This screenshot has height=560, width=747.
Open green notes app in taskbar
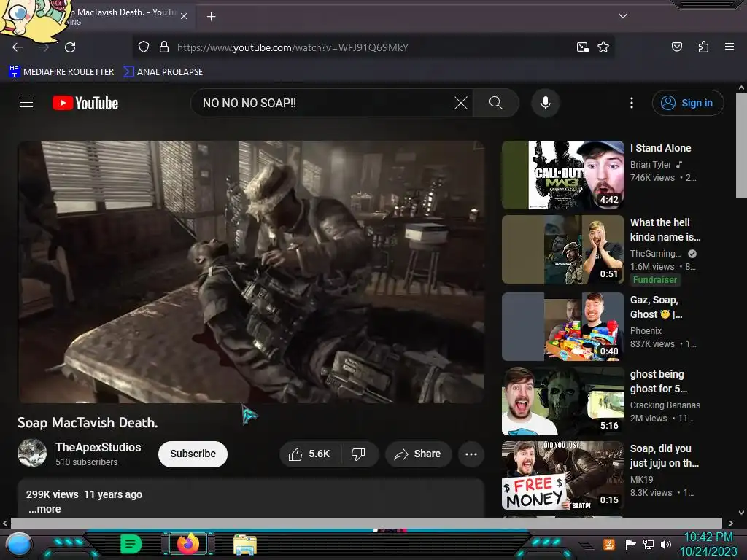point(131,544)
